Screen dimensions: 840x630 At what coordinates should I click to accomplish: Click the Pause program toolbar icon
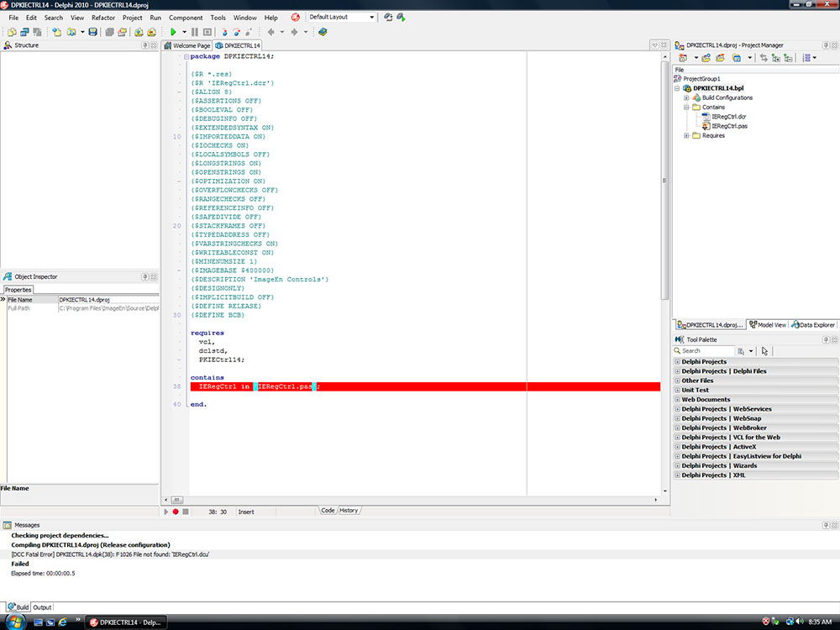tap(195, 32)
